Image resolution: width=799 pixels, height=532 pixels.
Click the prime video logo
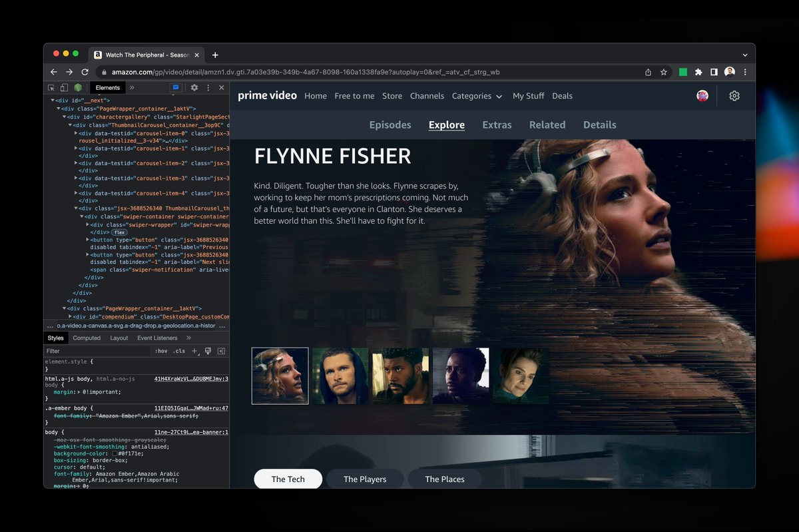tap(267, 96)
